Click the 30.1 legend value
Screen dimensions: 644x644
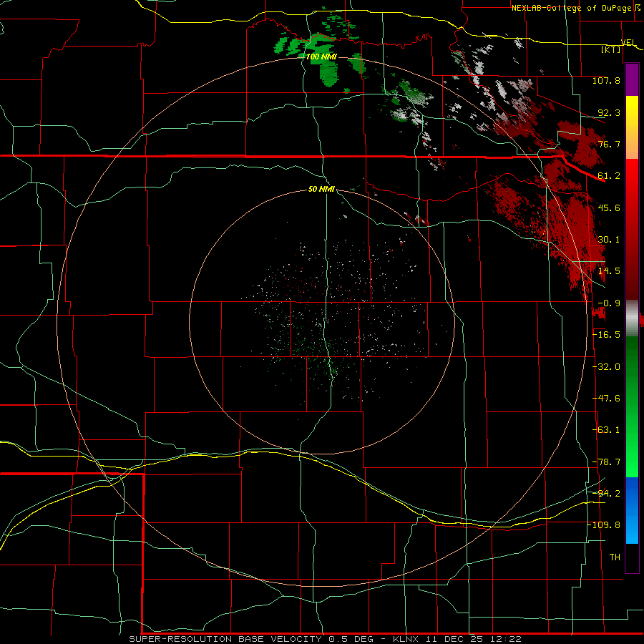609,240
